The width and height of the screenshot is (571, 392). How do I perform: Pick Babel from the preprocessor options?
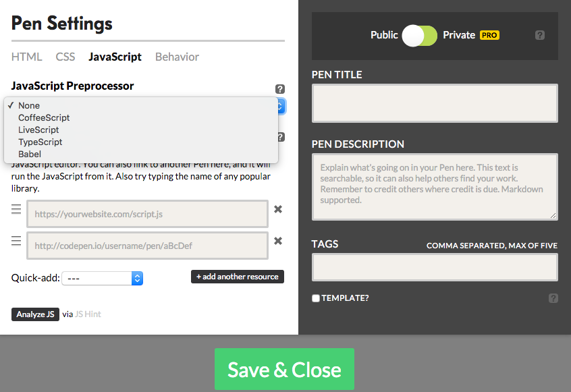pos(30,154)
